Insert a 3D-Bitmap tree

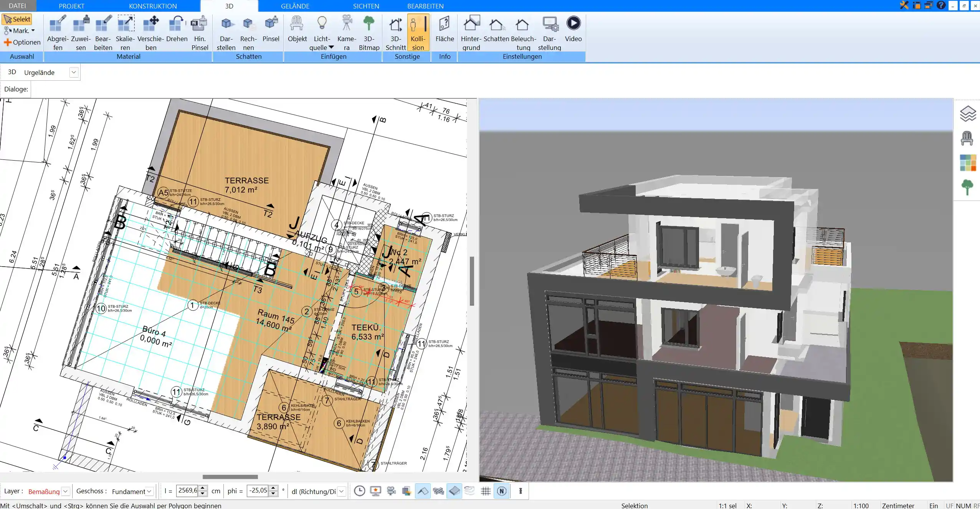(369, 33)
